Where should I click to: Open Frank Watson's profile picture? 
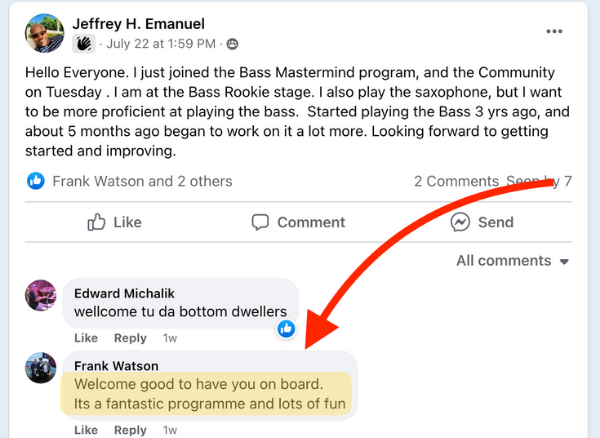pyautogui.click(x=41, y=368)
